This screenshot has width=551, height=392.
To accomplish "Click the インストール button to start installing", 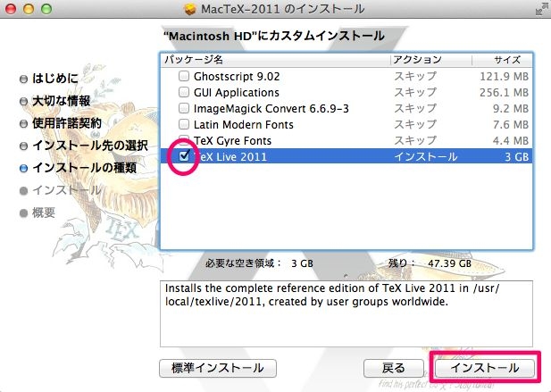I will [485, 368].
